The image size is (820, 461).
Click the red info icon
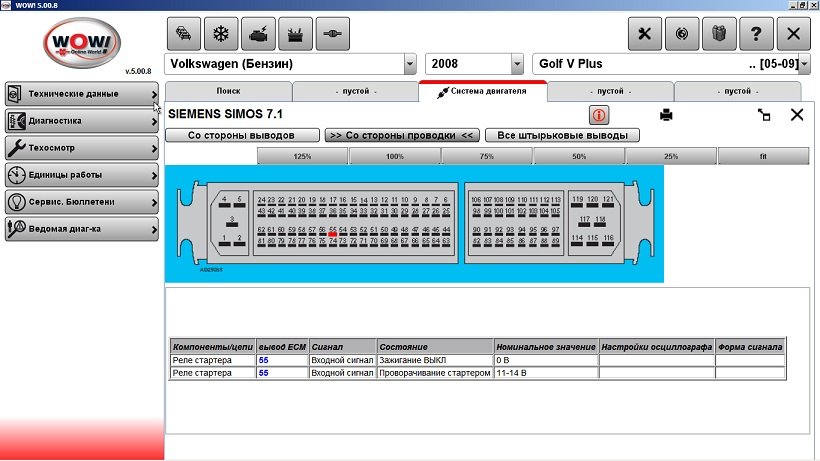tap(600, 114)
